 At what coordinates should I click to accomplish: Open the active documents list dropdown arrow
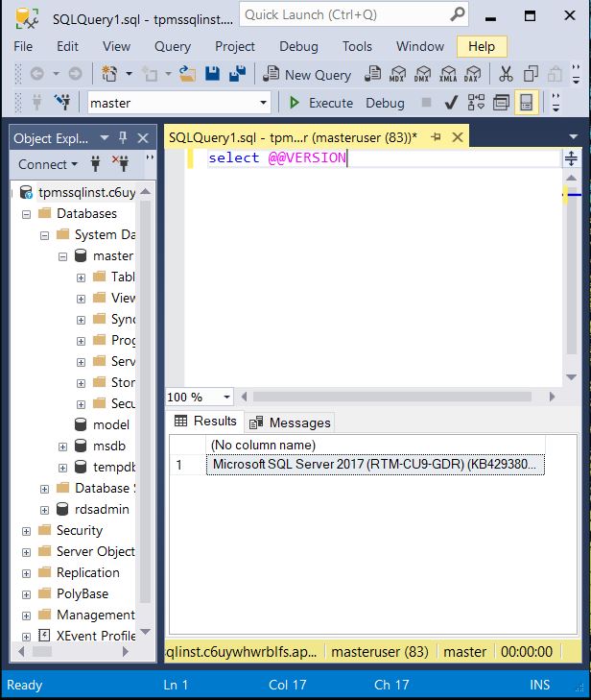click(x=573, y=137)
